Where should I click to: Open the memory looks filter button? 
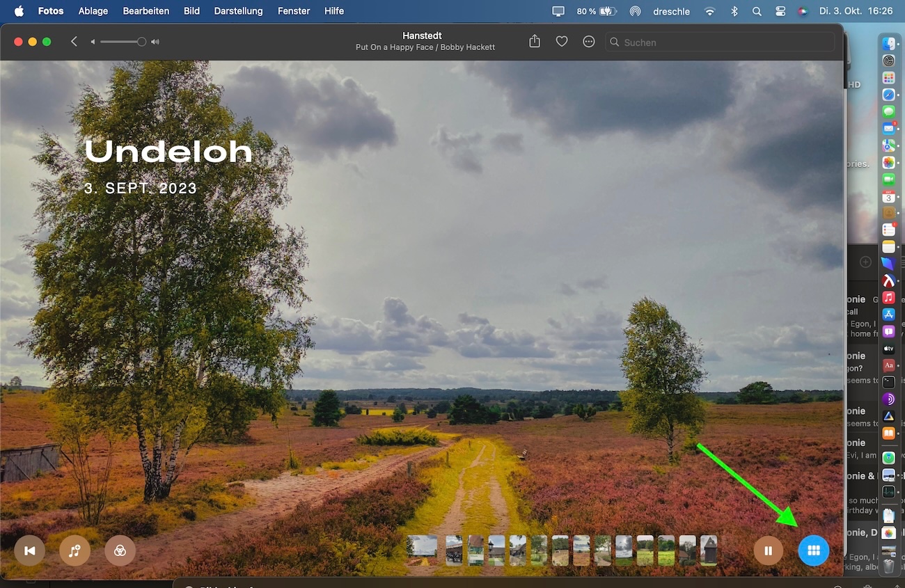120,550
